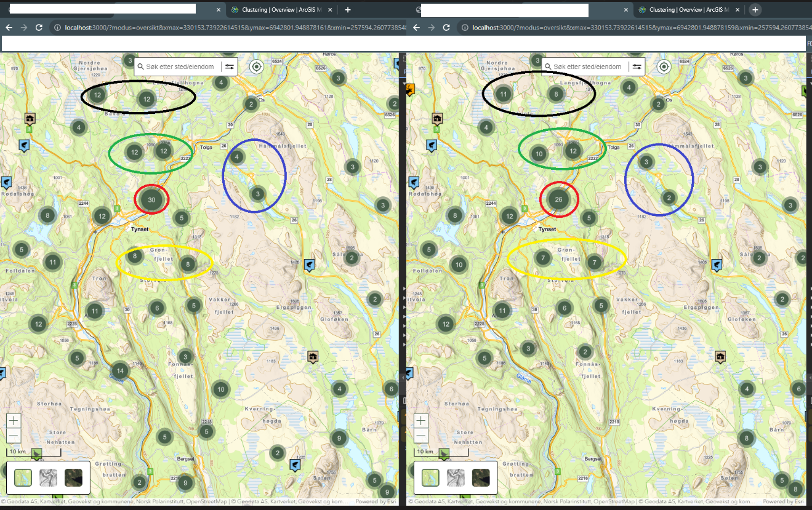Select the red-circled cluster labeled 26
812x510 pixels.
[x=559, y=199]
